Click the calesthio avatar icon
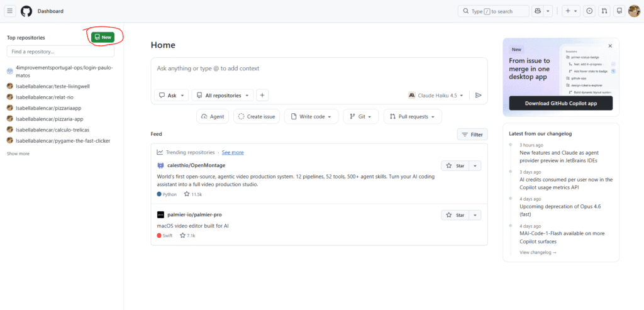Viewport: 644px width, 310px height. (x=160, y=165)
